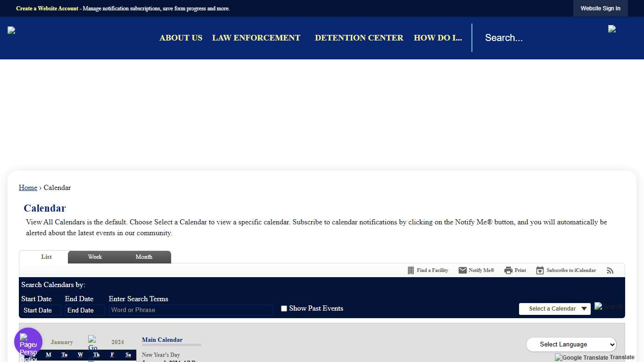Focus the Word or Phrase search field

(191, 310)
